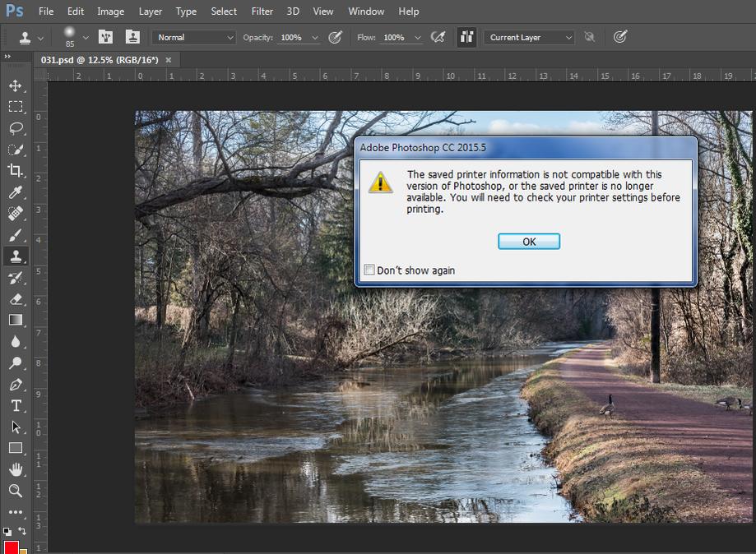Pick the Eyedropper tool

(16, 192)
